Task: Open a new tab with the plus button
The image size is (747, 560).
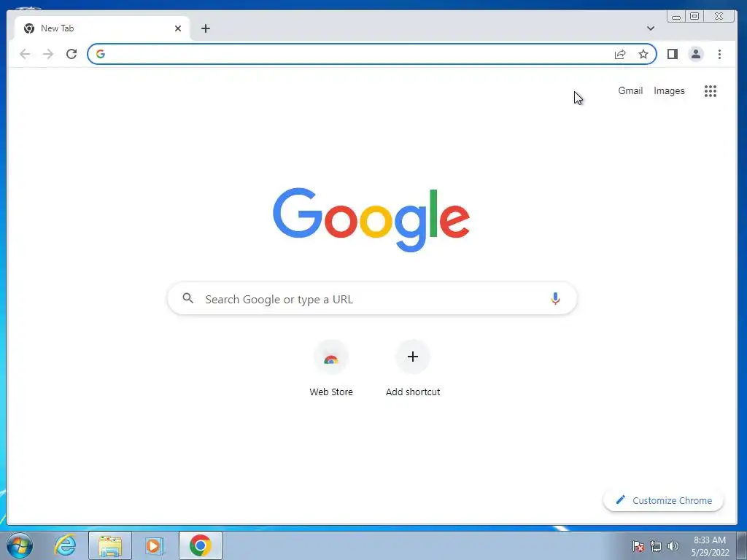Action: [205, 28]
